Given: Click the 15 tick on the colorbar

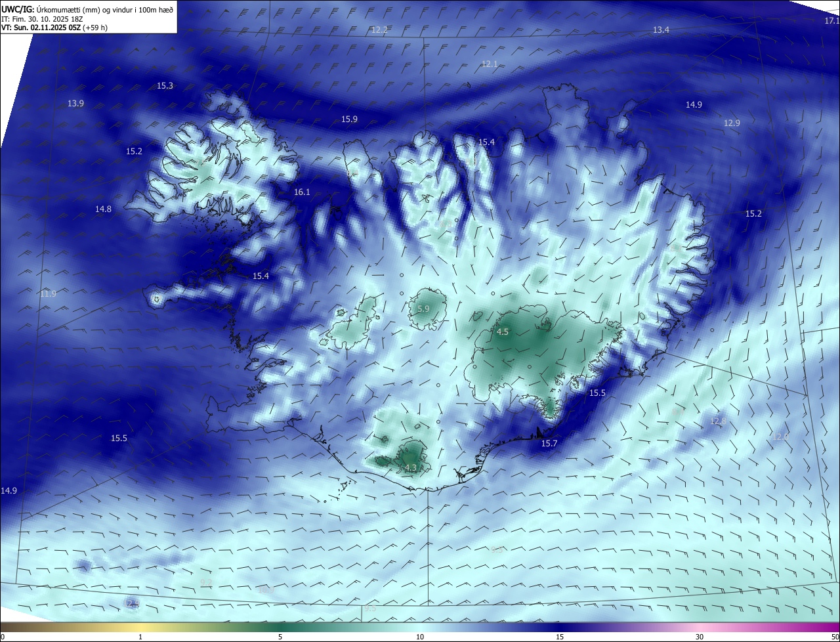Looking at the screenshot, I should (x=560, y=637).
